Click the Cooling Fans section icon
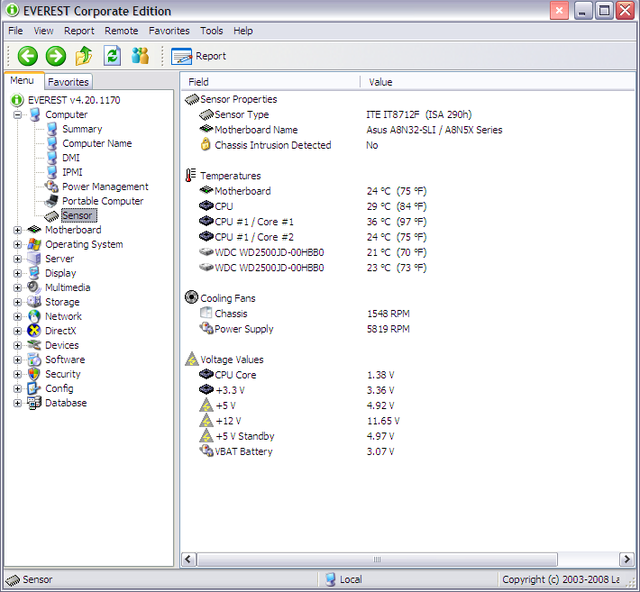Image resolution: width=640 pixels, height=592 pixels. tap(191, 297)
